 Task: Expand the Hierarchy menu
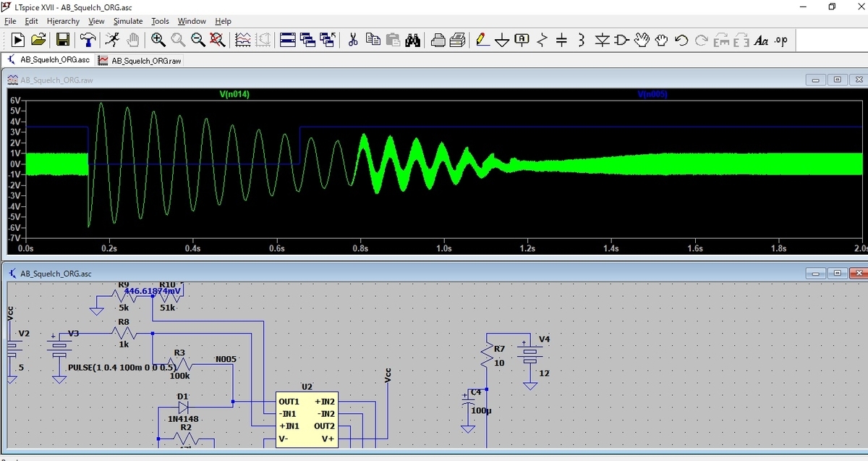(63, 21)
